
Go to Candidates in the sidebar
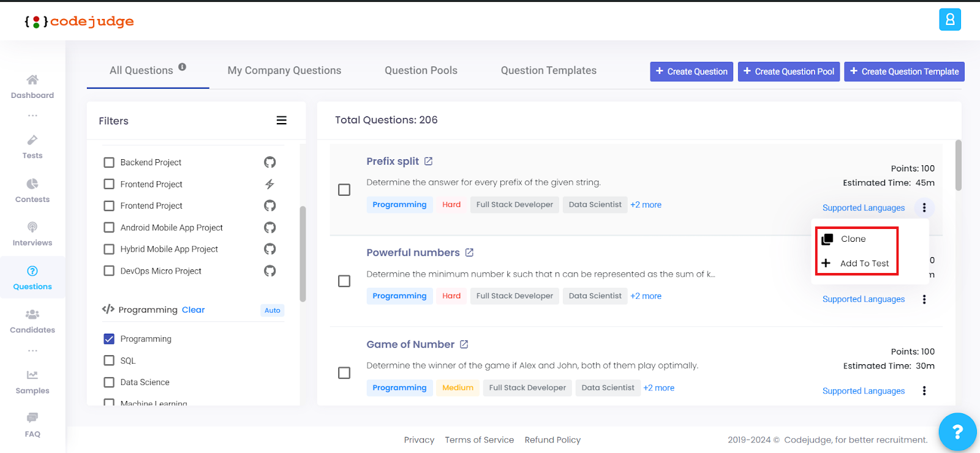pos(32,321)
